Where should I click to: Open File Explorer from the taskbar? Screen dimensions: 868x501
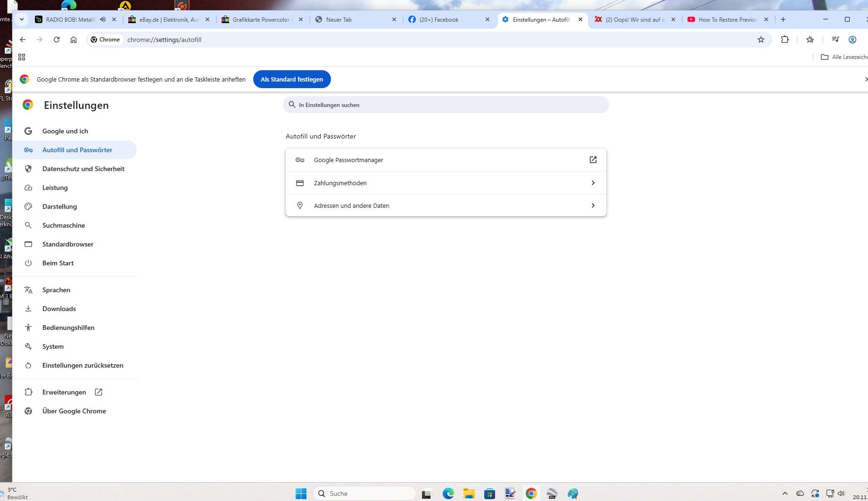point(469,493)
